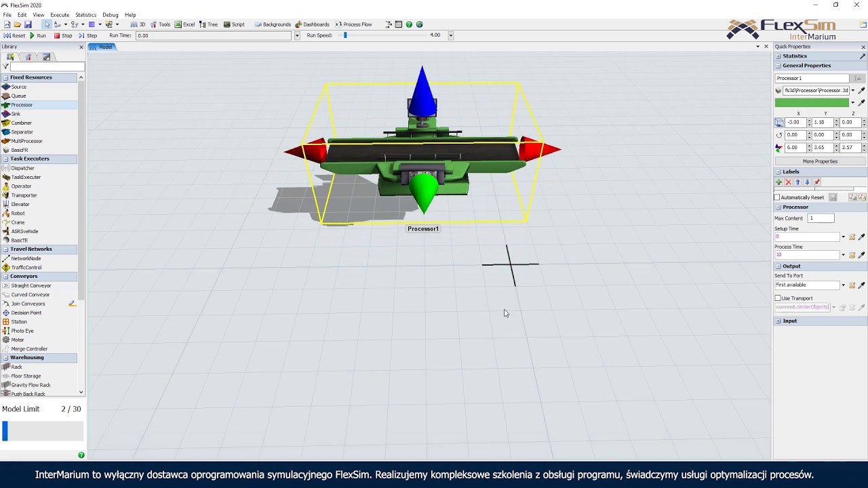Collapse the Output section

click(778, 266)
